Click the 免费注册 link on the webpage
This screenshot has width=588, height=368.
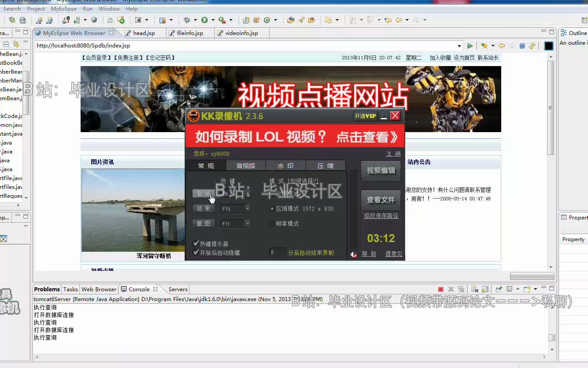[129, 58]
